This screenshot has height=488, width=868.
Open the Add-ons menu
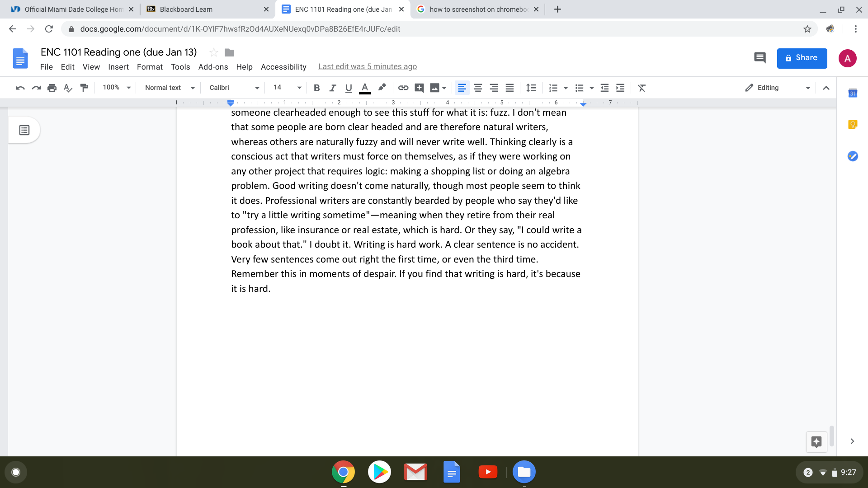point(213,67)
